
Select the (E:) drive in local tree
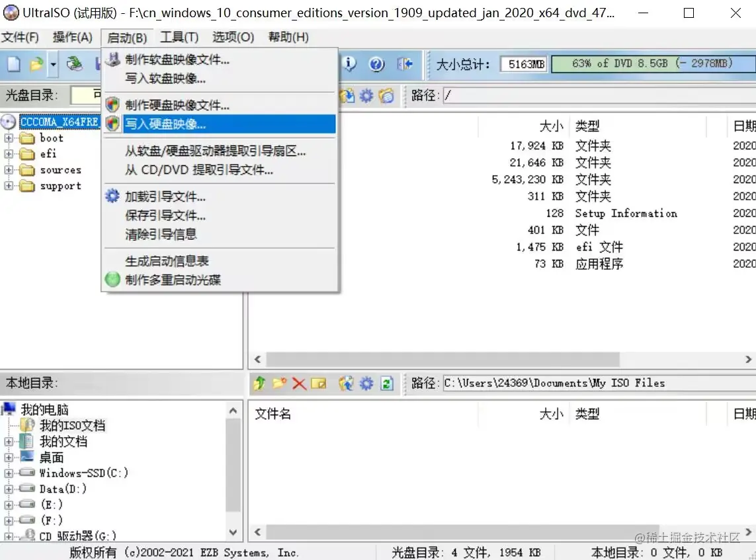[x=52, y=504]
